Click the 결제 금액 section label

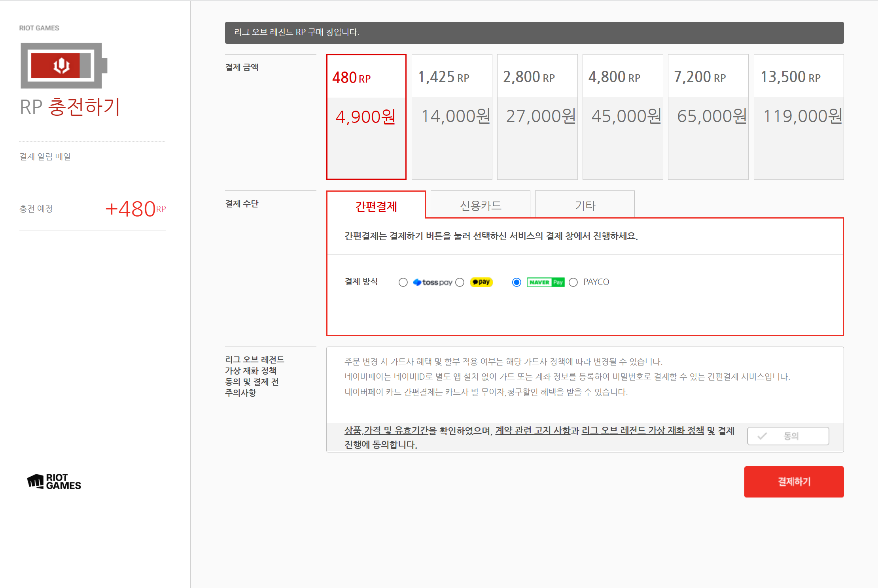coord(242,67)
